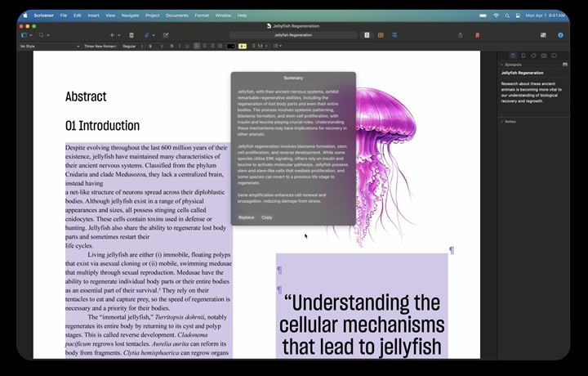Image resolution: width=588 pixels, height=376 pixels.
Task: Open the Documents menu
Action: (x=176, y=15)
